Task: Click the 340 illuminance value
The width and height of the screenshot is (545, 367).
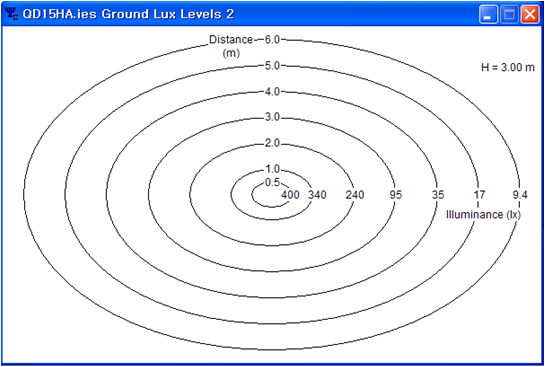Action: click(317, 195)
